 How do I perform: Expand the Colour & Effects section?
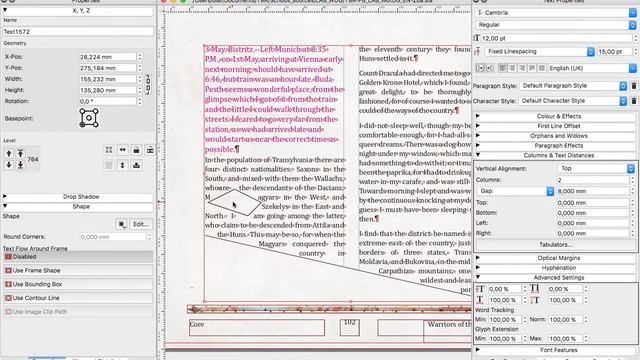[x=555, y=116]
